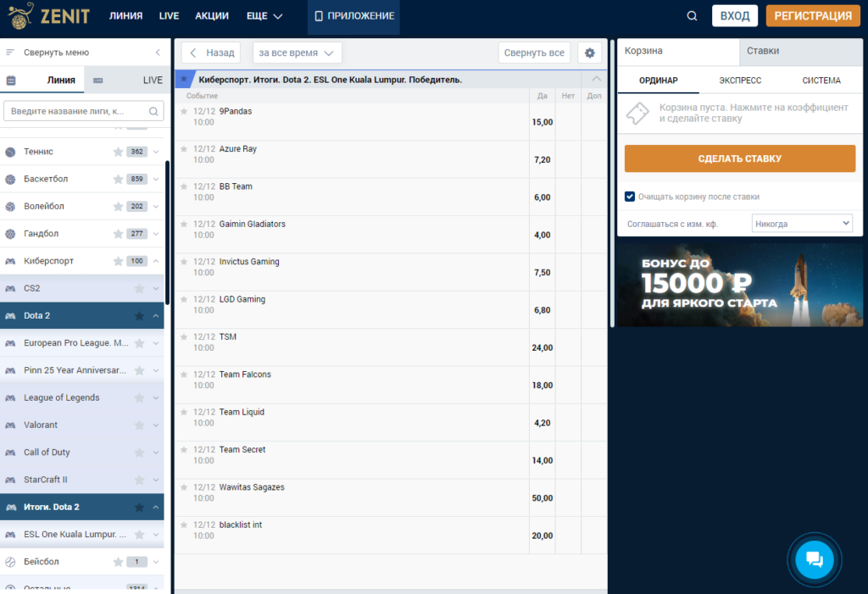Expand the CS2 chevron

156,288
